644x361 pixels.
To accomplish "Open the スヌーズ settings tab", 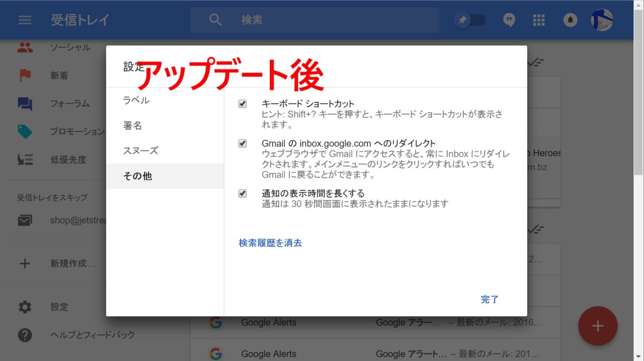I will click(x=140, y=151).
